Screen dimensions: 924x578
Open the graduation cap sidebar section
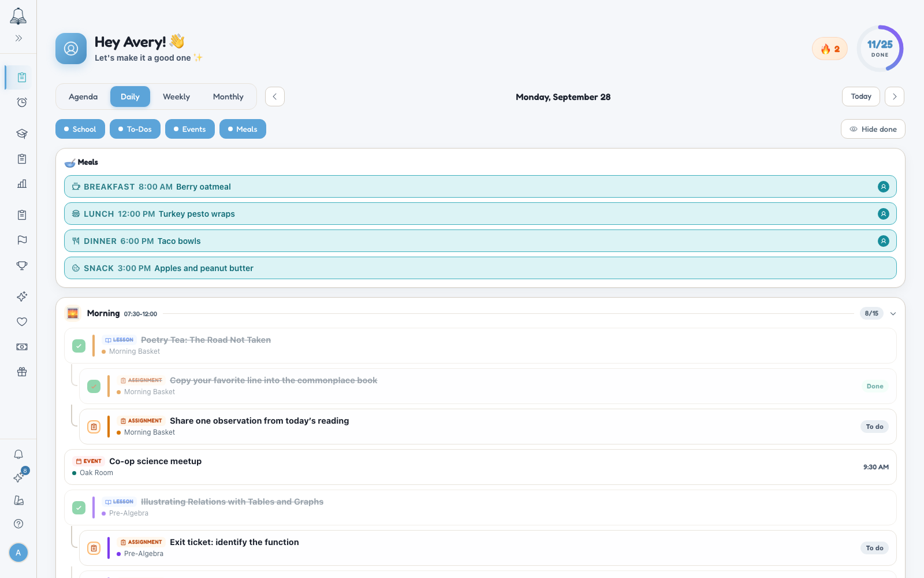pos(22,134)
